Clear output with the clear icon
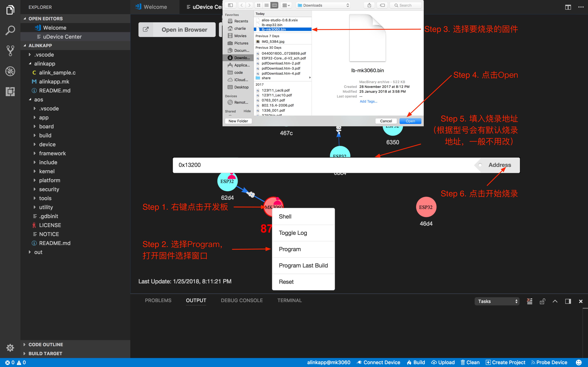Screen dimensions: 588x367 [530, 301]
